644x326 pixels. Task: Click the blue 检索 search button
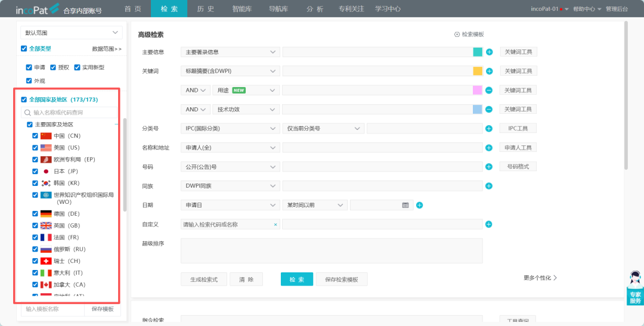(x=297, y=279)
